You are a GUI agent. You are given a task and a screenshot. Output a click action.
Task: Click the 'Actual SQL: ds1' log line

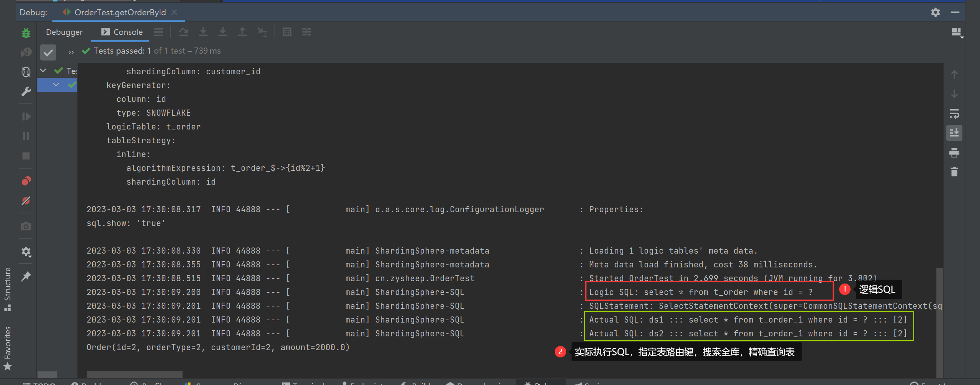tap(748, 320)
